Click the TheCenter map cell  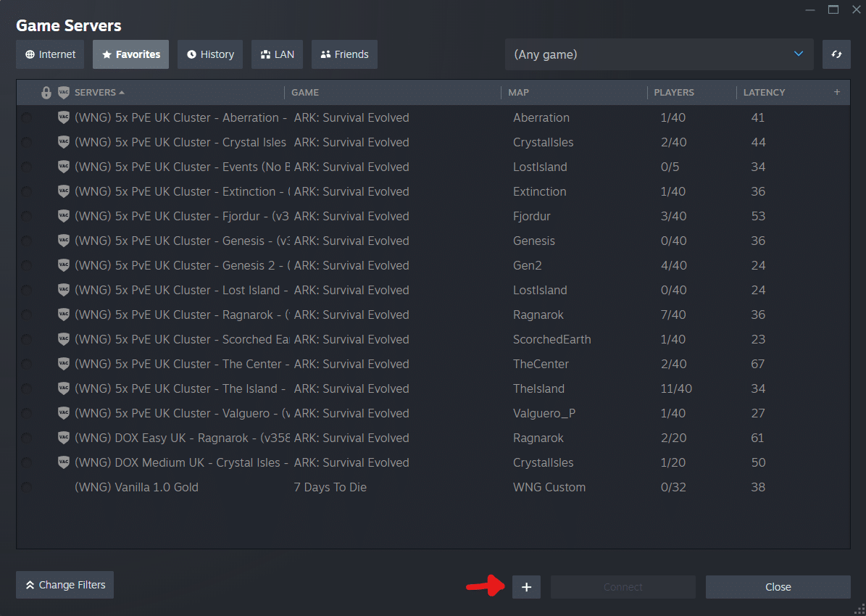tap(541, 364)
